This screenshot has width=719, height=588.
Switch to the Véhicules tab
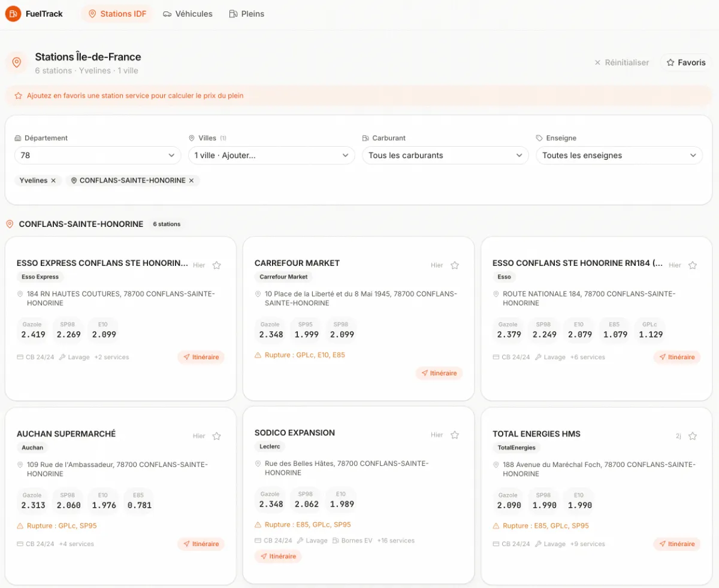[188, 13]
